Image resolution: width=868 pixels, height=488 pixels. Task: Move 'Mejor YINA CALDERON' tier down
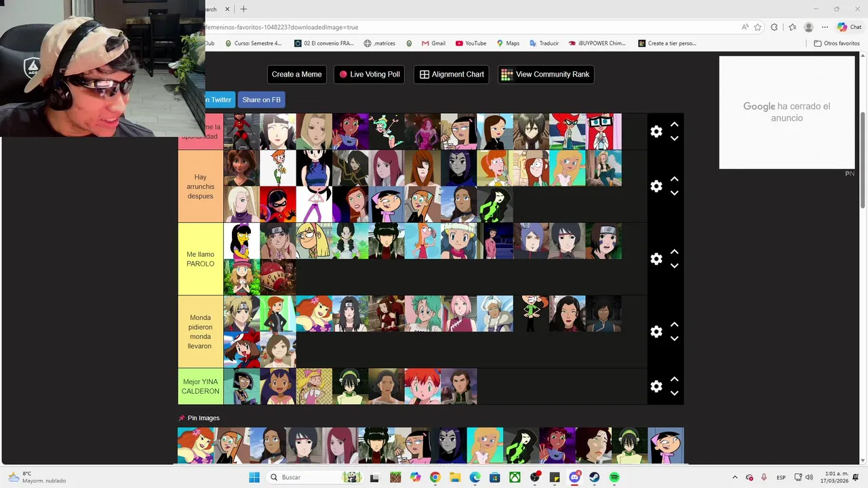coord(674,393)
